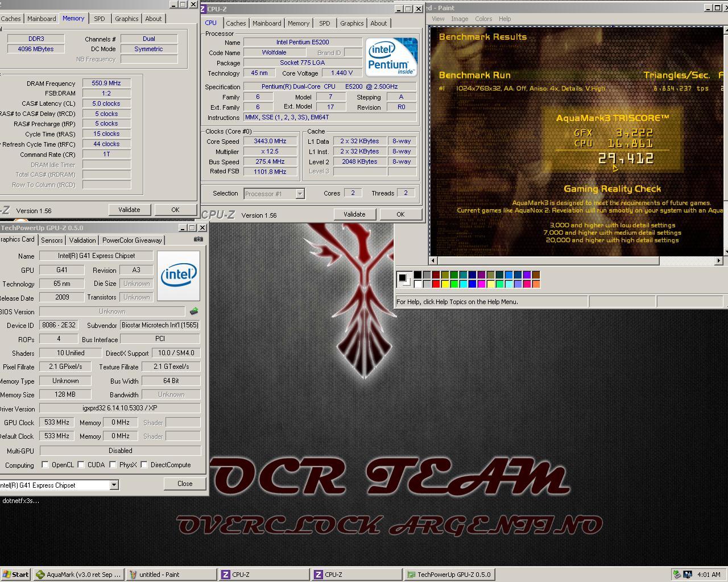728x582 pixels.
Task: Click the Device ID field 8086 - 2E32
Action: [x=59, y=325]
